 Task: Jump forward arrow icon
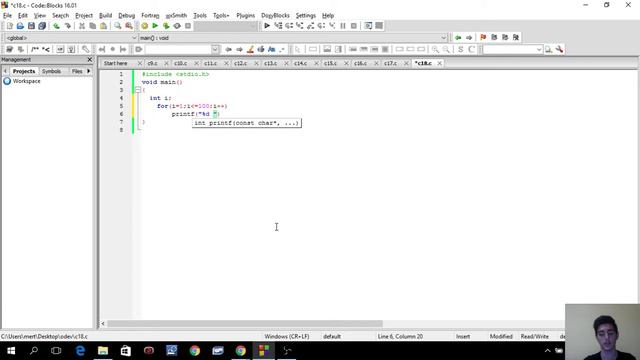point(469,38)
